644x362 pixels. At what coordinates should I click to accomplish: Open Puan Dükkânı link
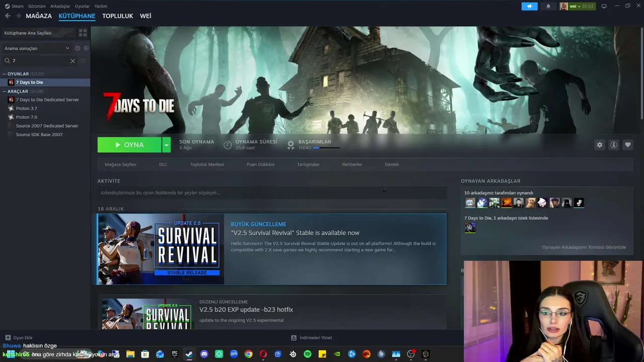pyautogui.click(x=261, y=164)
